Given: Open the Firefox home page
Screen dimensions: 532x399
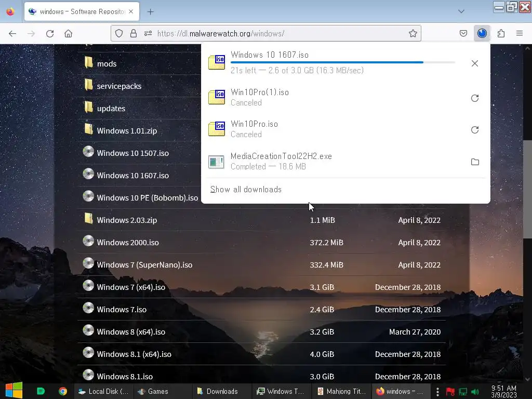Looking at the screenshot, I should point(68,34).
